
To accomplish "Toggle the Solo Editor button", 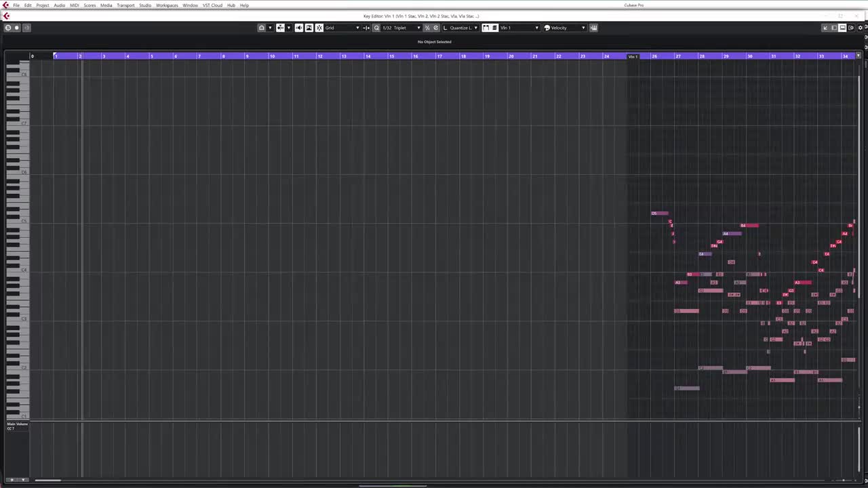I will [x=8, y=28].
